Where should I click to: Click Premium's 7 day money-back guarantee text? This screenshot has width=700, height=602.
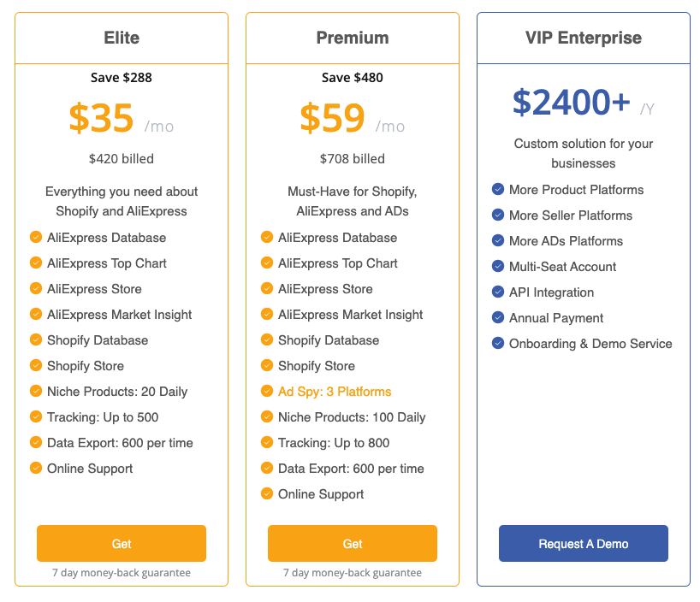pos(353,573)
